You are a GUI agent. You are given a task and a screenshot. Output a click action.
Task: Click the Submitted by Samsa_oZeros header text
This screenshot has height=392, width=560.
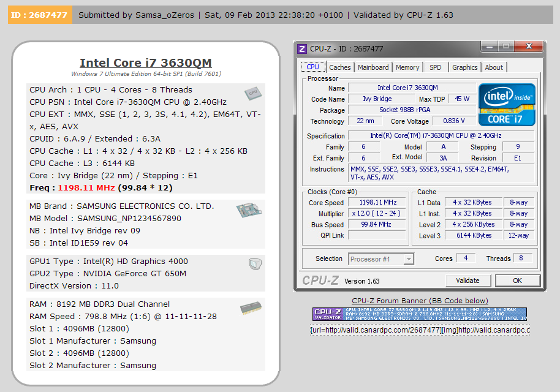(137, 15)
